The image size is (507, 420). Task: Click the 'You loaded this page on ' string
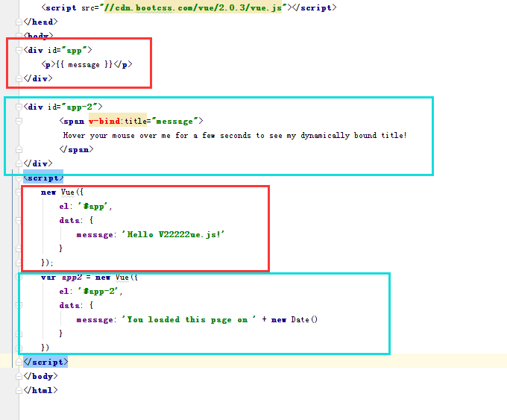point(189,320)
